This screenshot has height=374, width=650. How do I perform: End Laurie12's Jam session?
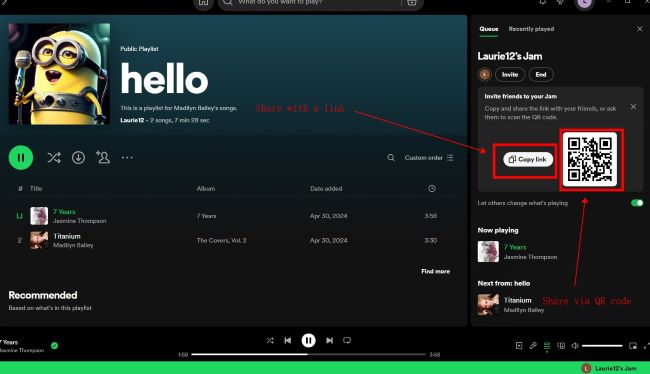point(541,75)
